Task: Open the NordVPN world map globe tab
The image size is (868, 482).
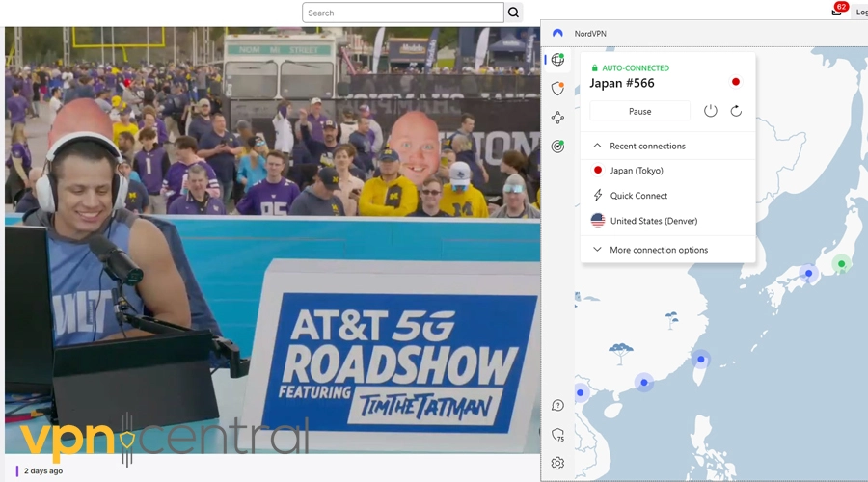Action: coord(557,59)
